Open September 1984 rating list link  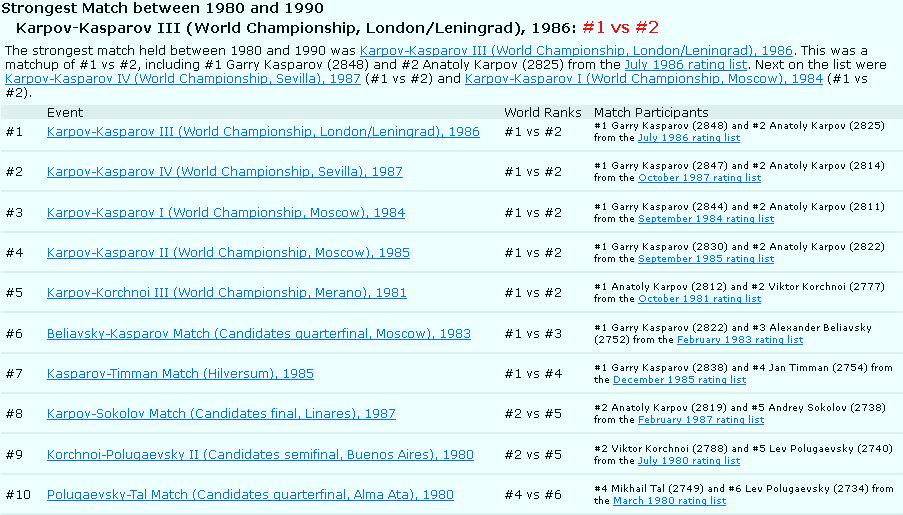[705, 218]
